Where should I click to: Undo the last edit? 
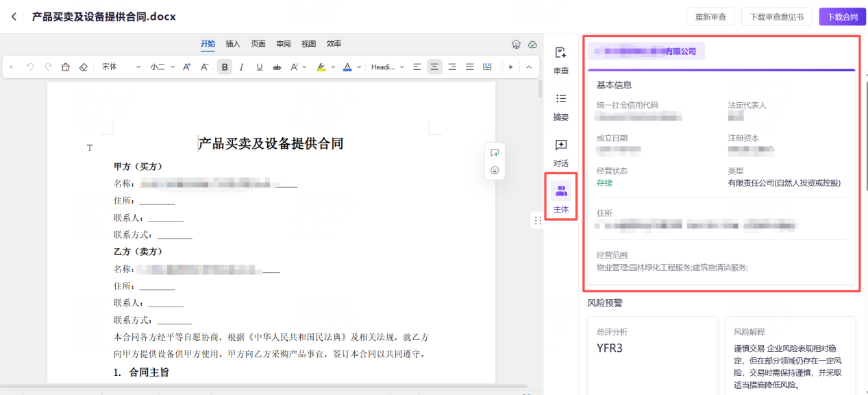click(x=30, y=67)
